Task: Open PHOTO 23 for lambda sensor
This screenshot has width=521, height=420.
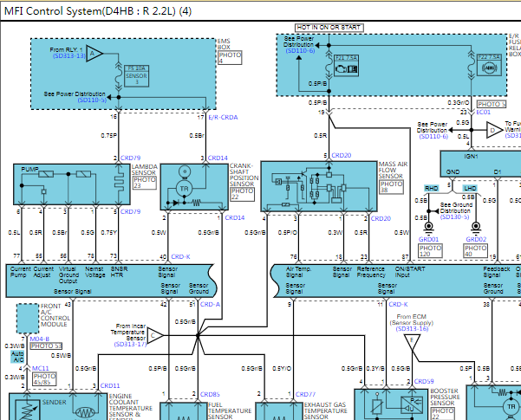Action: (x=145, y=183)
